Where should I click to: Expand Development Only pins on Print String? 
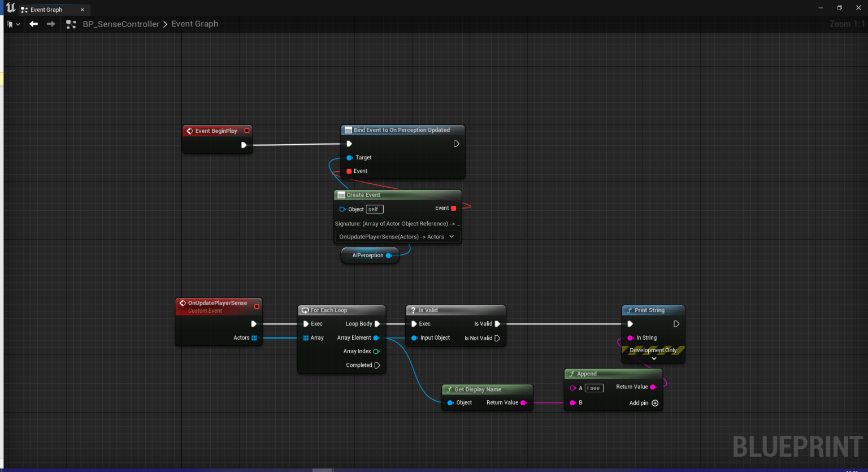[x=653, y=357]
